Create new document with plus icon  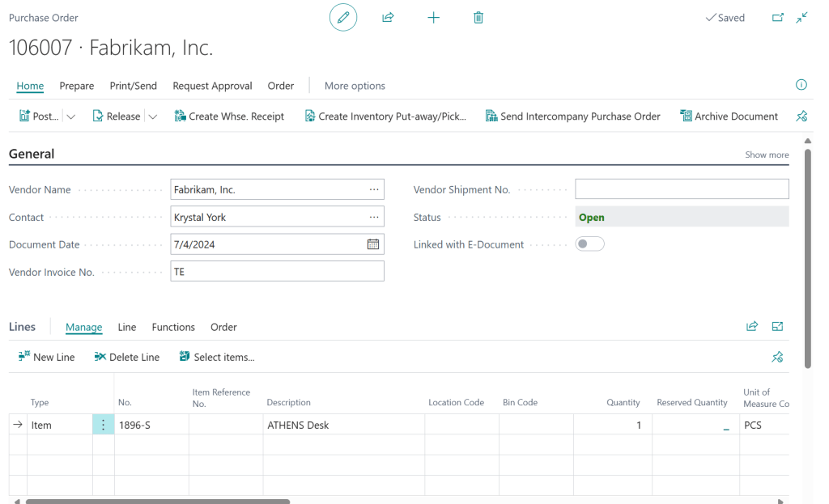433,18
